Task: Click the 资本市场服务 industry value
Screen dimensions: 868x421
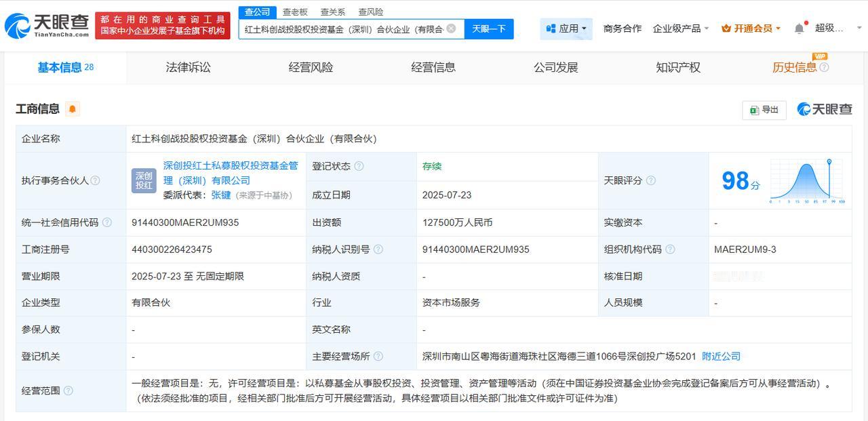Action: pyautogui.click(x=451, y=302)
